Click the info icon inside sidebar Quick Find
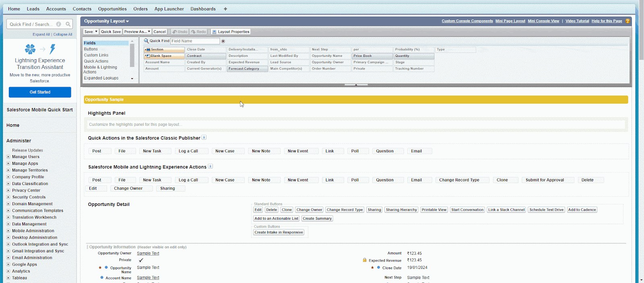 (x=59, y=24)
